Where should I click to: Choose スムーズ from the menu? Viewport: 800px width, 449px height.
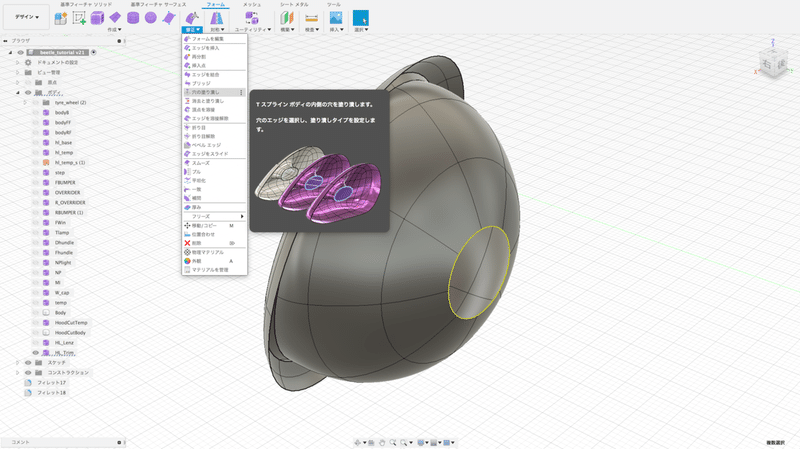(214, 163)
